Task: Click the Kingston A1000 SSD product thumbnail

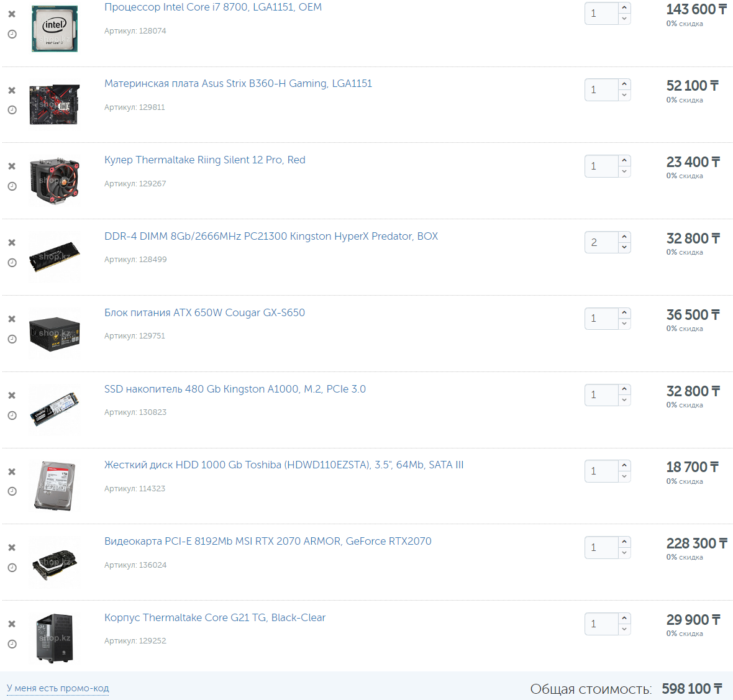Action: pyautogui.click(x=54, y=409)
